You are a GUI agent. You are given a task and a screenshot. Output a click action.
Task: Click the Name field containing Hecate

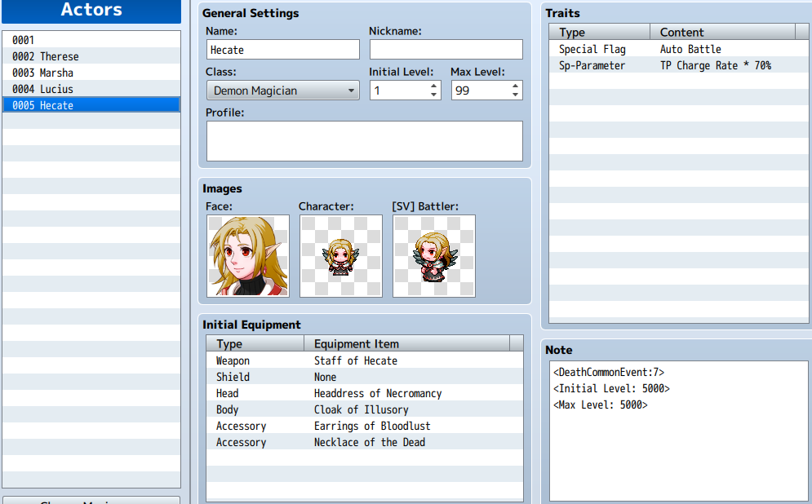(x=282, y=50)
